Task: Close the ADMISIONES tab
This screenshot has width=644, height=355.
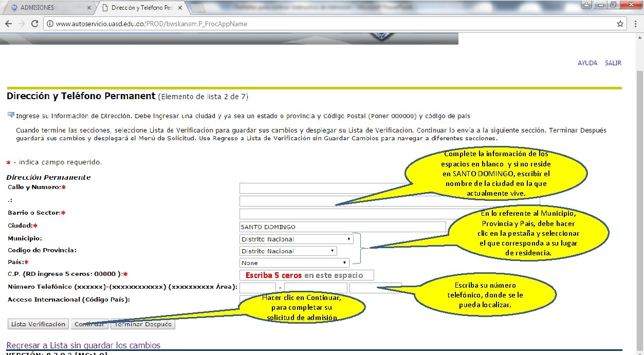Action: click(x=89, y=8)
